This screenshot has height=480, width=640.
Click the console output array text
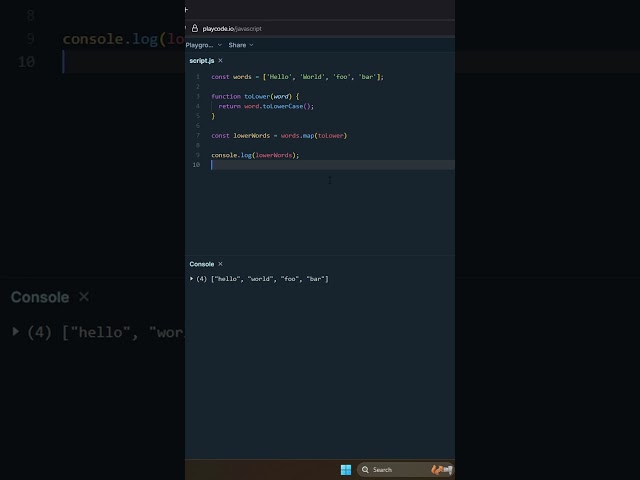tap(269, 279)
